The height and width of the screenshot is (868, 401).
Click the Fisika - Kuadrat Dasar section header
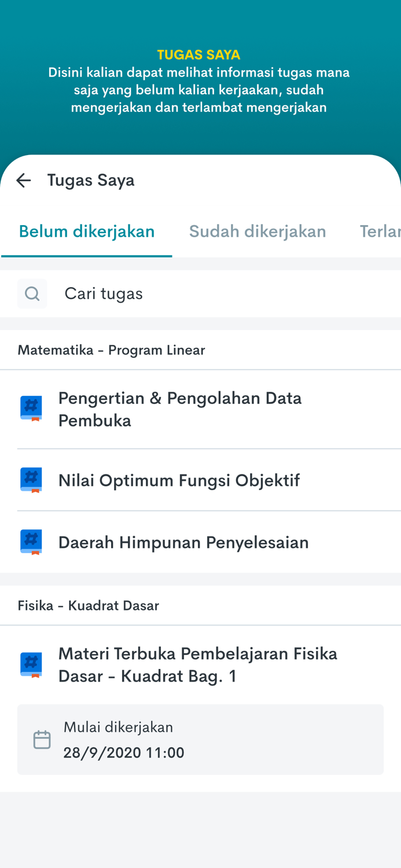coord(89,605)
